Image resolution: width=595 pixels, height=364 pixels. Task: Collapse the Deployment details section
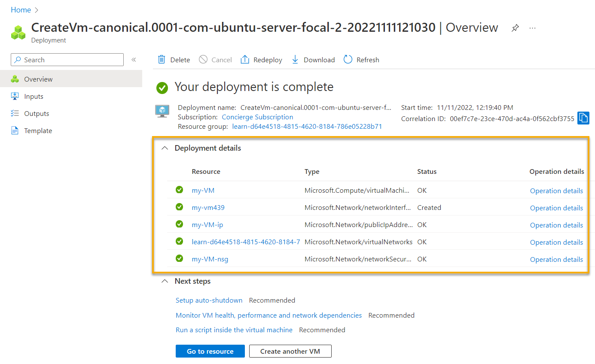click(164, 148)
